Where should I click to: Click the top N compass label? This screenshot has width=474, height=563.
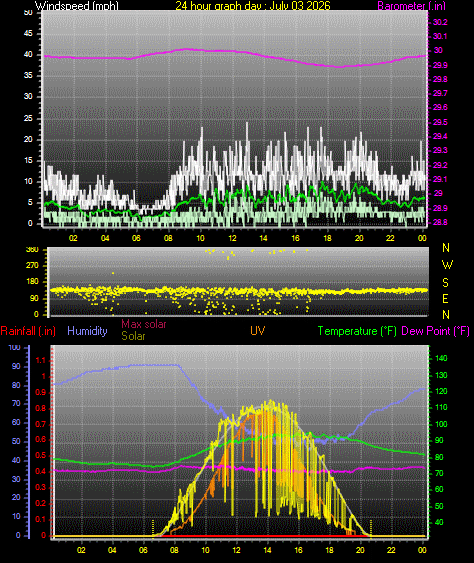pyautogui.click(x=446, y=248)
